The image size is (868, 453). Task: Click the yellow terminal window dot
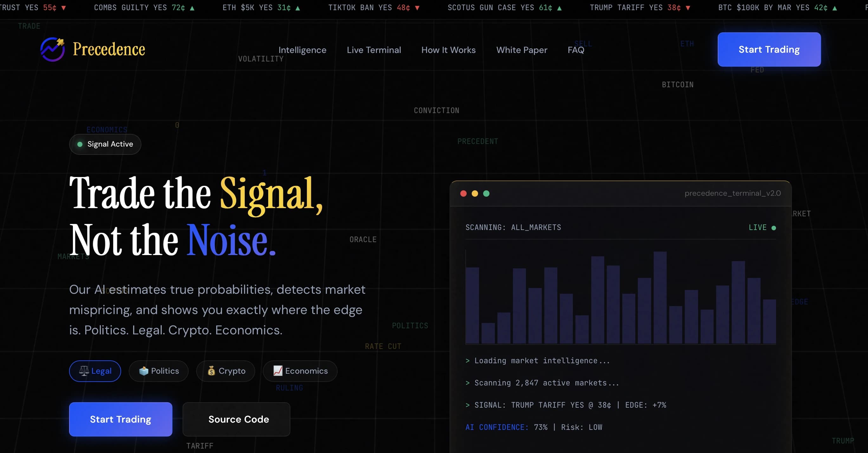tap(475, 194)
